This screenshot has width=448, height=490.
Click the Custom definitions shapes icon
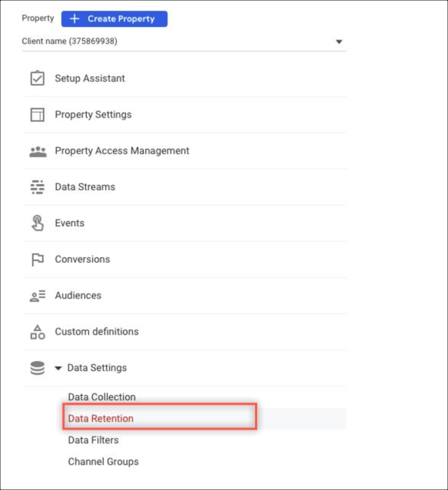pyautogui.click(x=38, y=332)
